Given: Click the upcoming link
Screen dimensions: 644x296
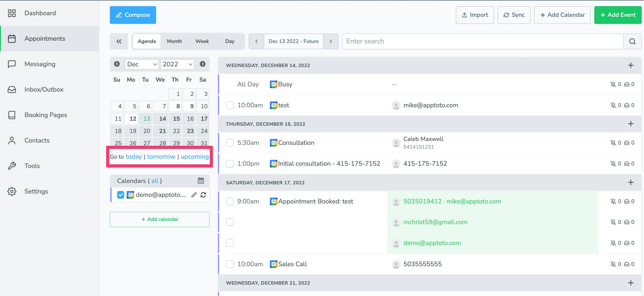Looking at the screenshot, I should coord(194,156).
